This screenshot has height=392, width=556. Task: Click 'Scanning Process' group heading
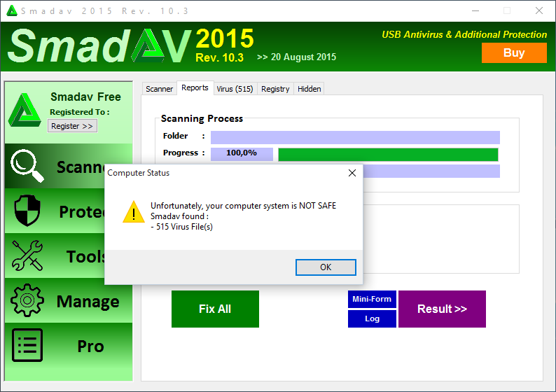pyautogui.click(x=202, y=118)
